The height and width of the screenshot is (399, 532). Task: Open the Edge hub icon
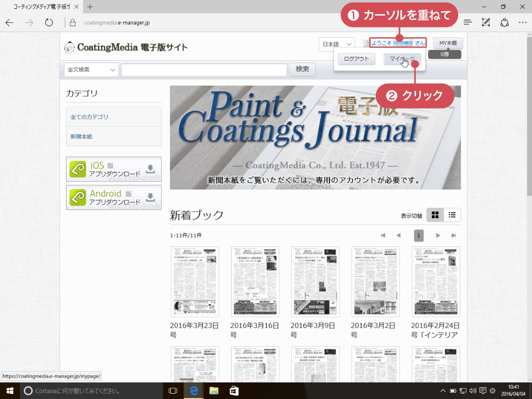click(467, 22)
